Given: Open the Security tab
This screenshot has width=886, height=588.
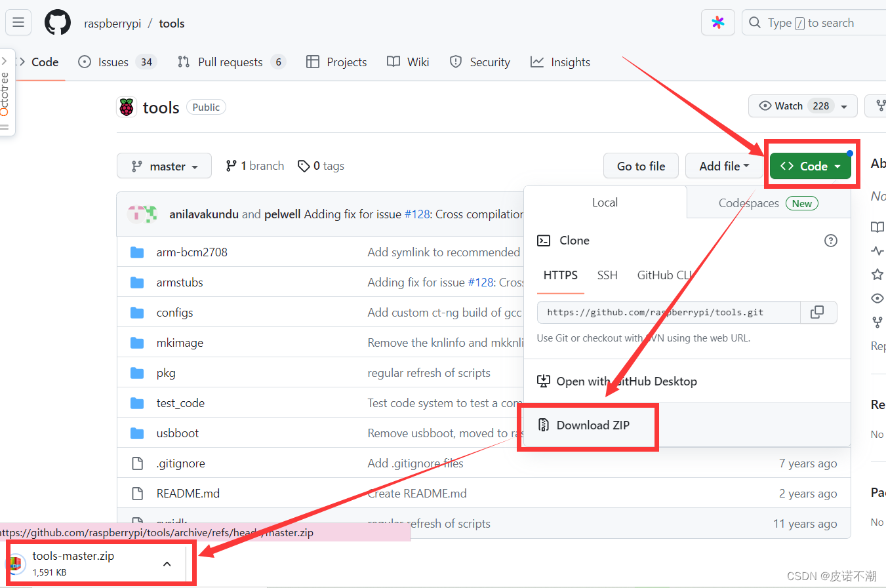Looking at the screenshot, I should coord(480,62).
